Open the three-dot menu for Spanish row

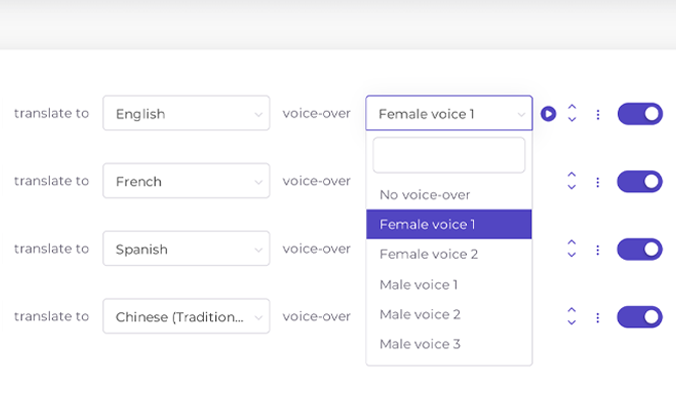click(597, 250)
